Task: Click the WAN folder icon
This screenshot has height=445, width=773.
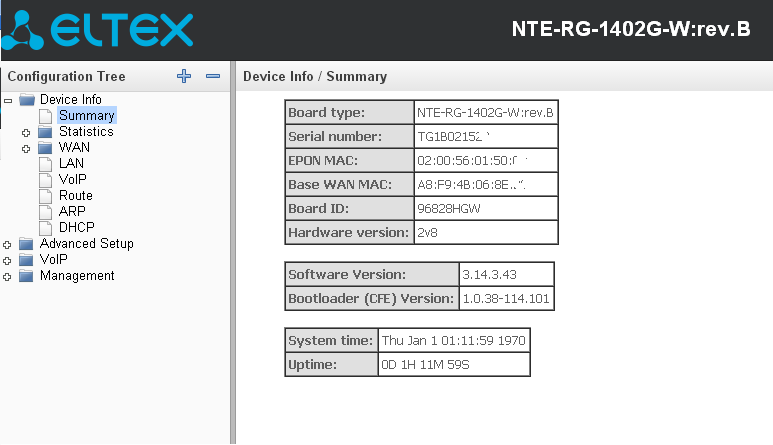Action: (x=45, y=148)
